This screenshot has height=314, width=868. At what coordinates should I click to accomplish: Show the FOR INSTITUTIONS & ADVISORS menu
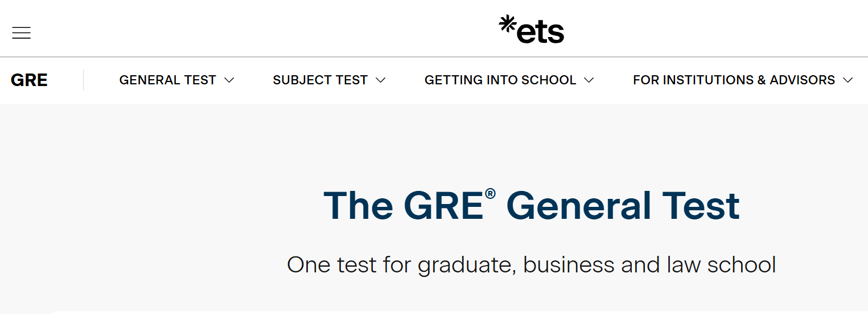tap(734, 80)
